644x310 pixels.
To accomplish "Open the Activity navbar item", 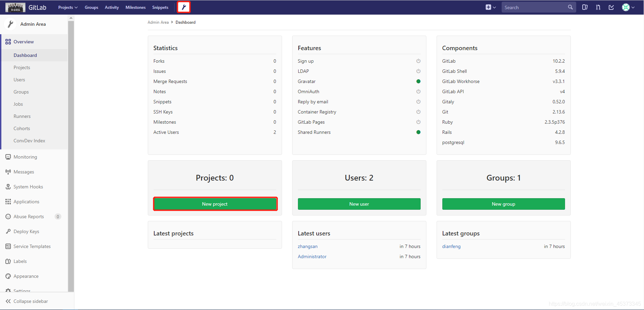I will coord(112,7).
